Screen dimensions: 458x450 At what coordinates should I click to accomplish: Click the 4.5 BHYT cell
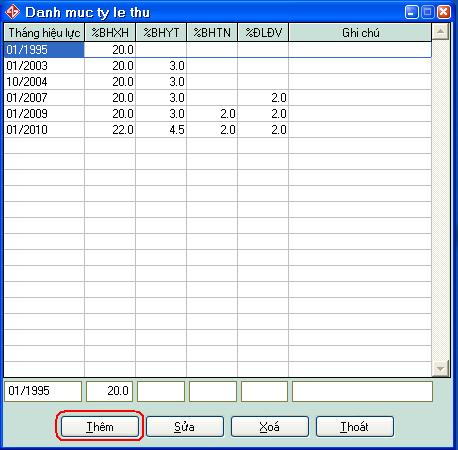161,130
